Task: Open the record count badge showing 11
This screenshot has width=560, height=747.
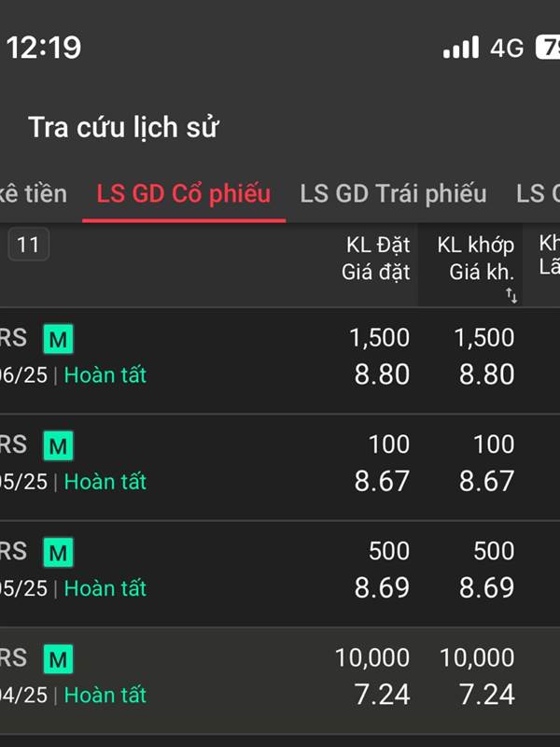Action: pos(28,245)
